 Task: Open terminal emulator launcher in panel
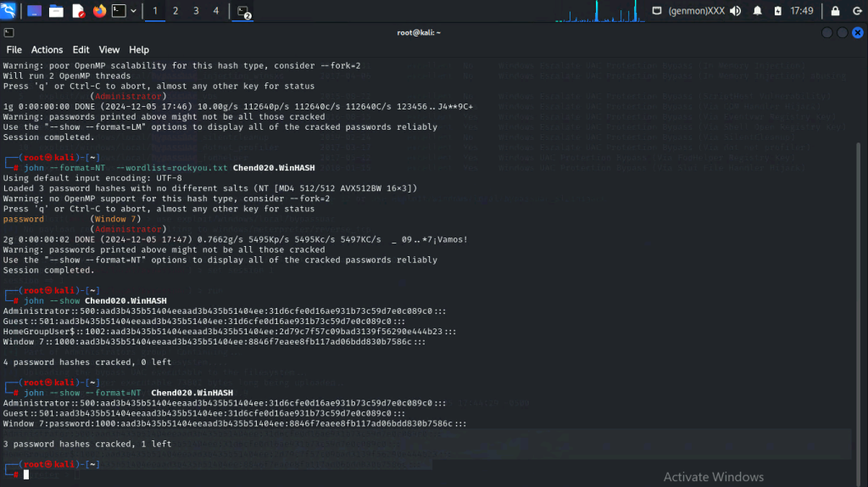120,11
